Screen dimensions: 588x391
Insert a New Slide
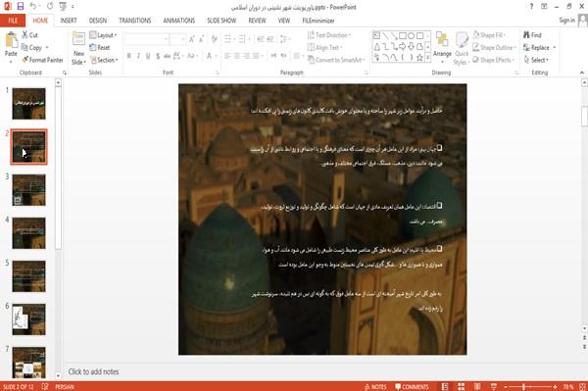78,49
